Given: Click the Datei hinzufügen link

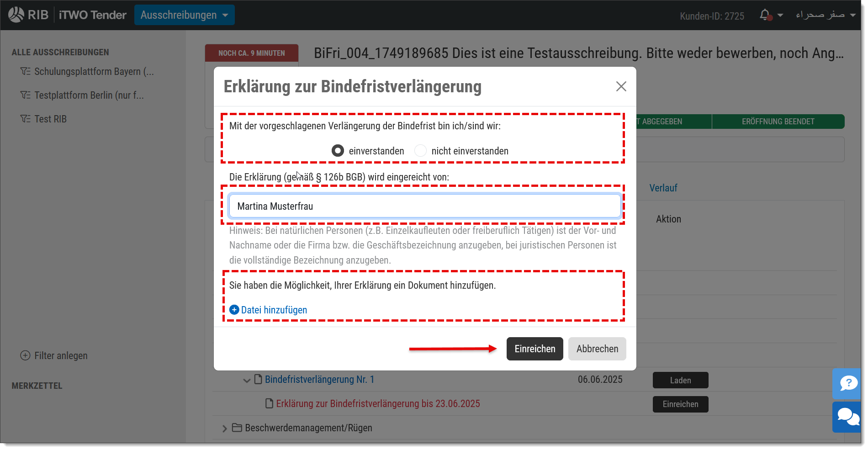Looking at the screenshot, I should coord(274,310).
